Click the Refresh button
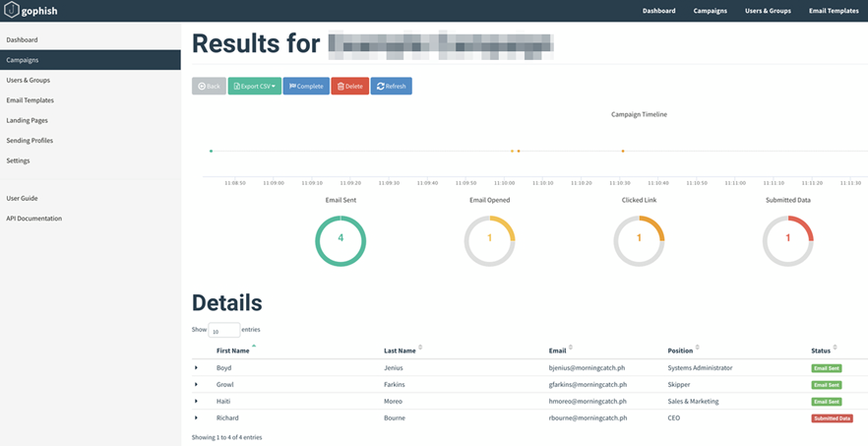The height and width of the screenshot is (446, 868). tap(391, 87)
